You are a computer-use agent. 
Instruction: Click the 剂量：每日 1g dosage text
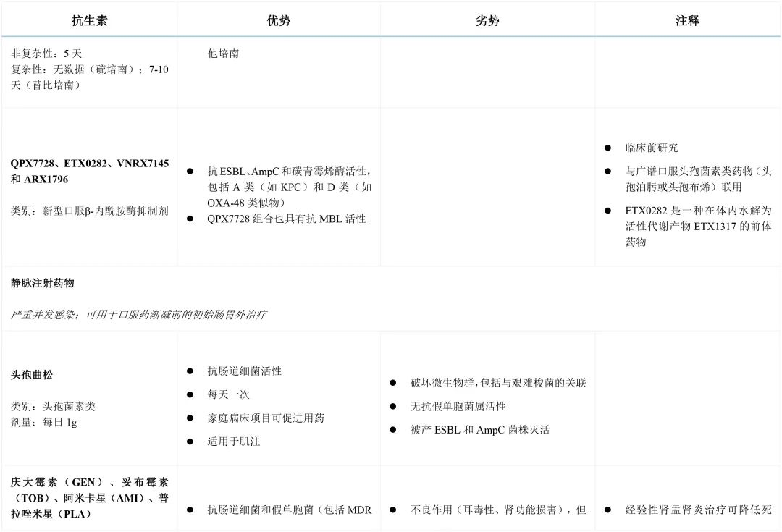(x=44, y=422)
